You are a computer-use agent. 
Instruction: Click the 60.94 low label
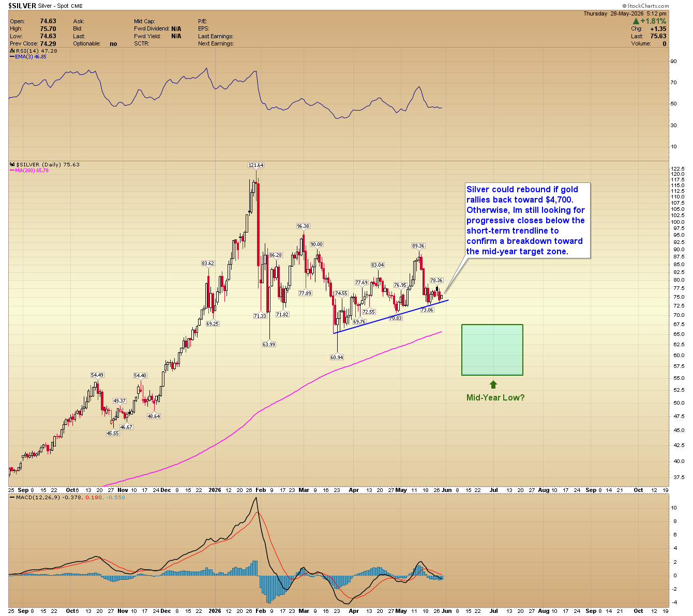tap(337, 358)
